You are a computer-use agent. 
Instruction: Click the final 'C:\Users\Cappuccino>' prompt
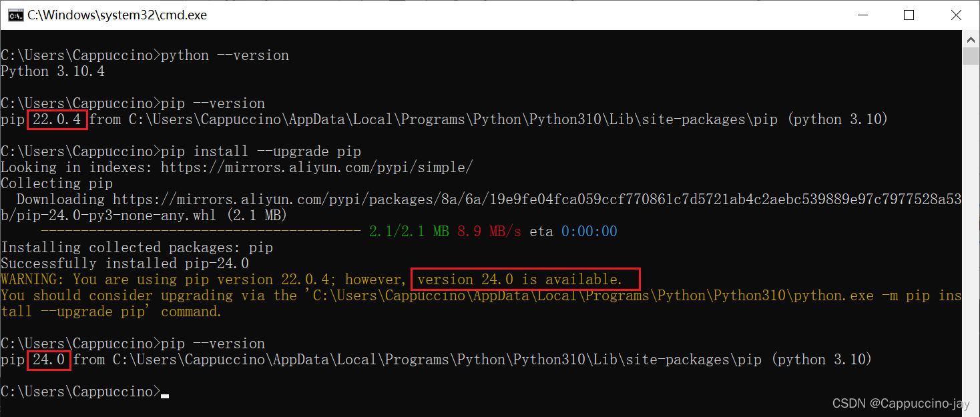81,392
